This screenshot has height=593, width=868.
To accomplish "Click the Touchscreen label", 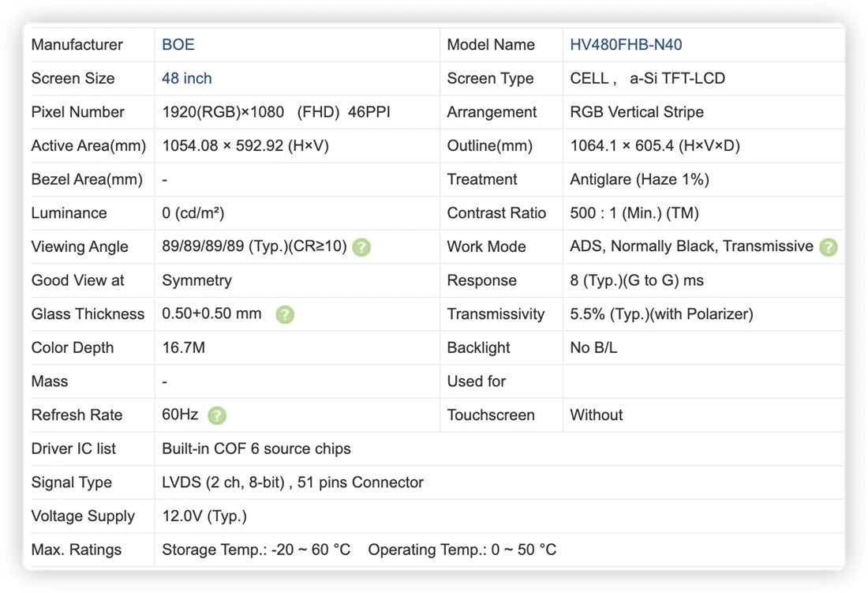I will point(491,415).
